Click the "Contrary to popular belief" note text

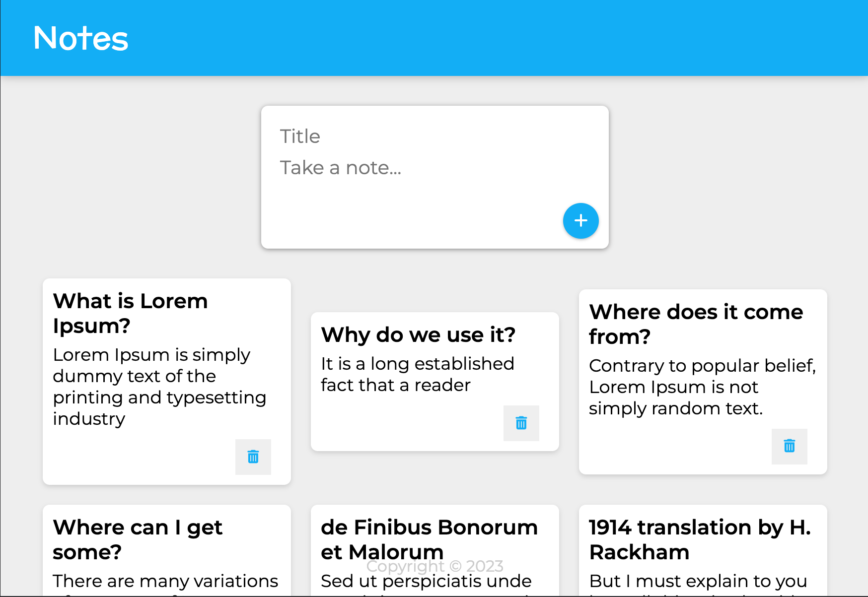pos(702,387)
